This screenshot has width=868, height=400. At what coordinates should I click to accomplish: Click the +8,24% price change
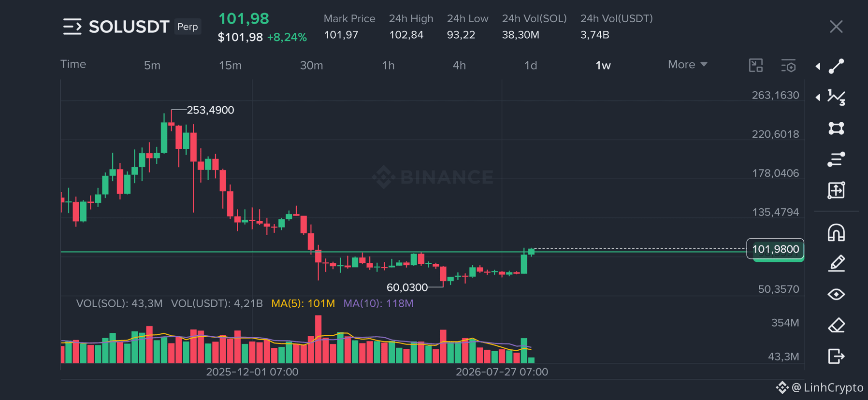click(287, 37)
